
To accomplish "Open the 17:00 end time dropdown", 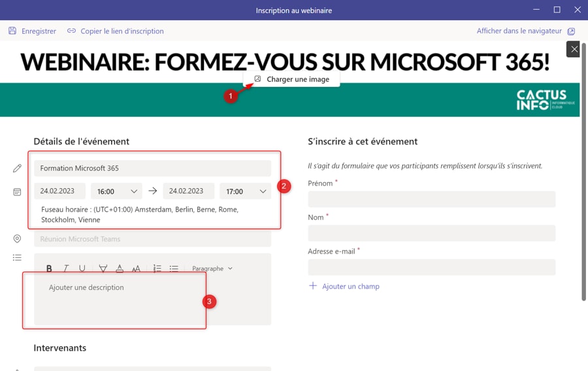I will tap(246, 191).
